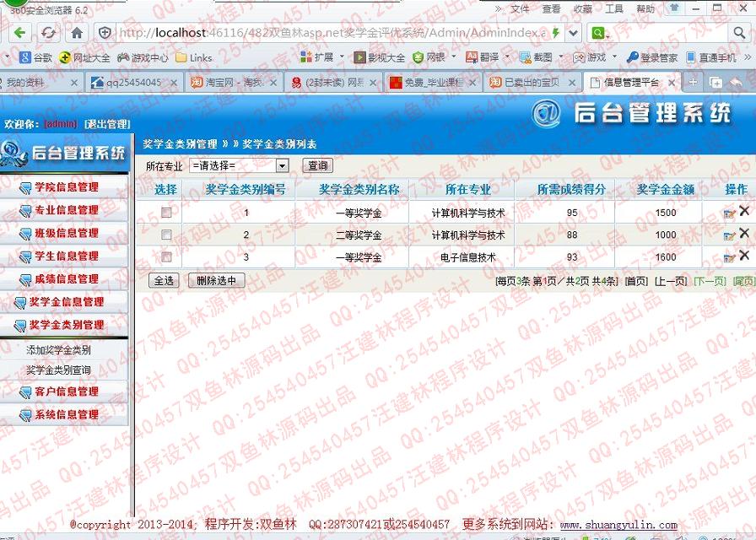This screenshot has width=756, height=540.
Task: Edit scholarship row 3 via pencil icon
Action: pos(729,257)
